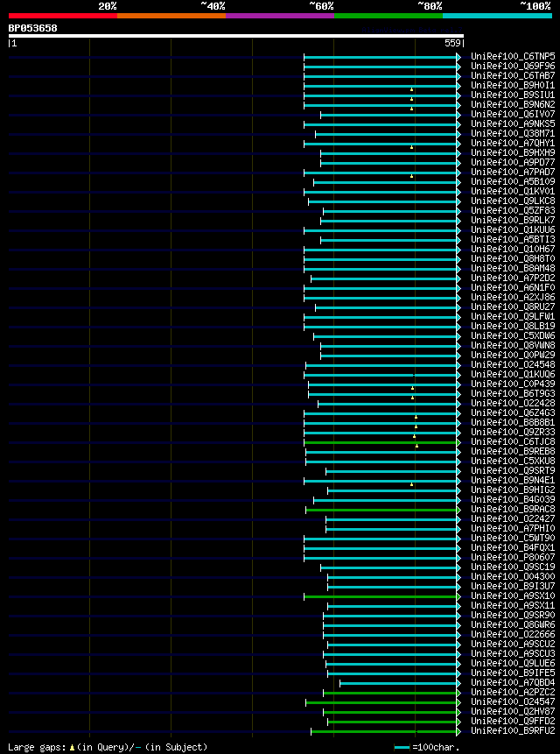Select the UniRef100_Q2HV87 label
The height and width of the screenshot is (754, 560).
(x=513, y=711)
